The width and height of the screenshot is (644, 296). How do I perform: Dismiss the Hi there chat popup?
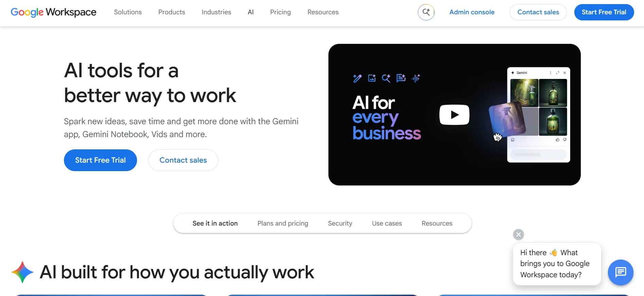click(x=519, y=234)
